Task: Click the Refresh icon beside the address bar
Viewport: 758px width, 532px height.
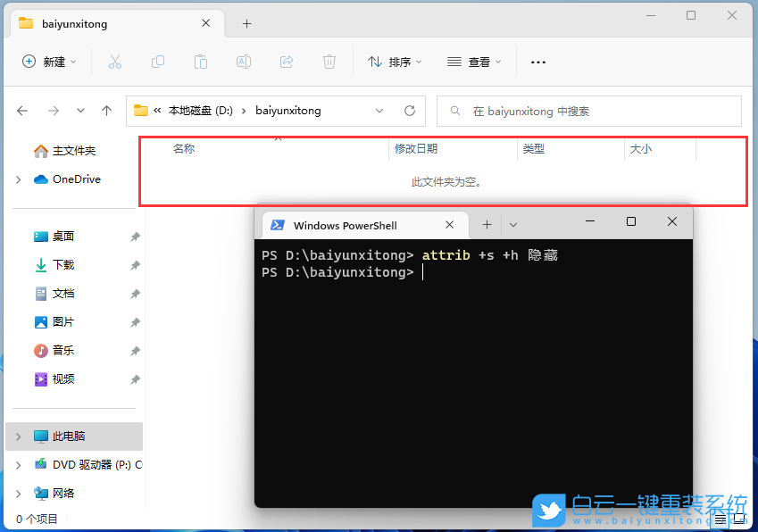Action: pyautogui.click(x=410, y=111)
